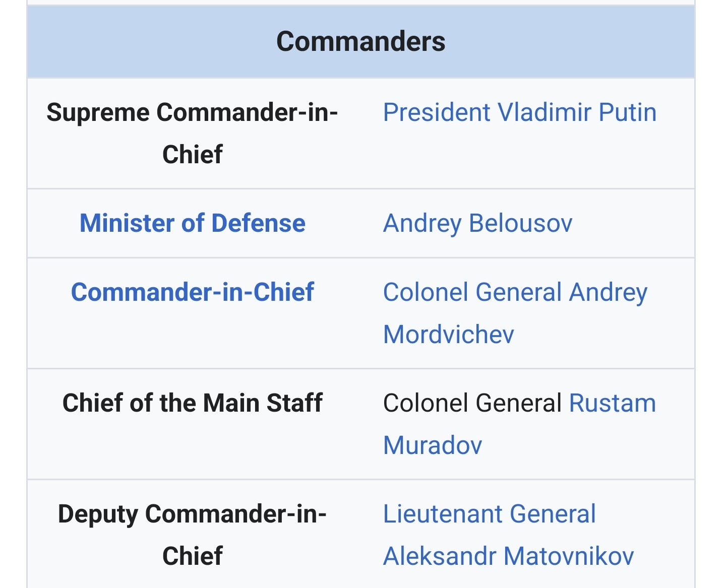Click the surname Mordvichev
Viewport: 726px width, 588px height.
tap(448, 335)
